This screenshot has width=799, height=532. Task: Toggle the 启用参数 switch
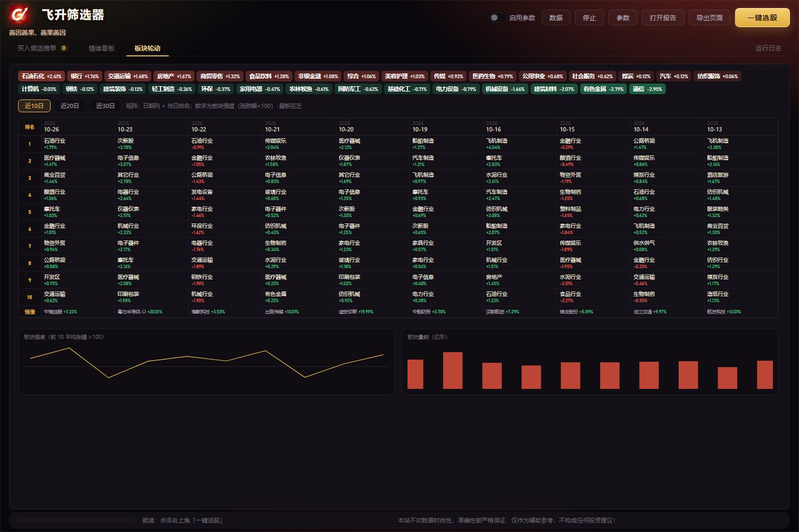(497, 18)
